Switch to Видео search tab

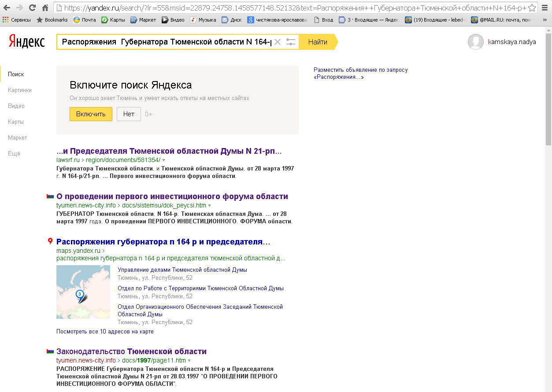16,106
